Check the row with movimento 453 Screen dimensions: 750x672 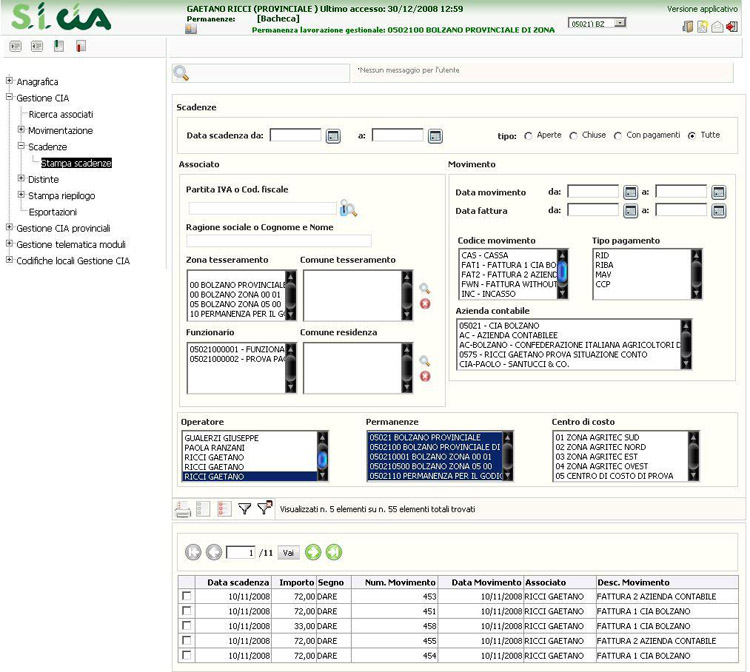[187, 596]
